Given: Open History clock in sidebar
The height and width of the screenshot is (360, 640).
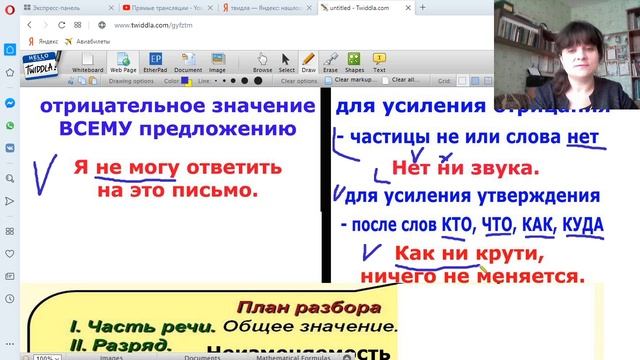Looking at the screenshot, I should [10, 299].
